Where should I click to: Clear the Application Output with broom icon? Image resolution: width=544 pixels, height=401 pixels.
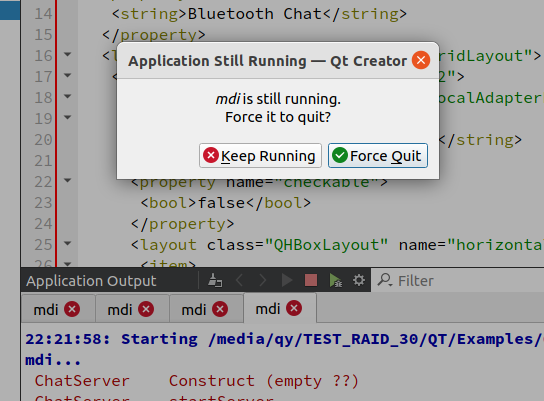215,280
